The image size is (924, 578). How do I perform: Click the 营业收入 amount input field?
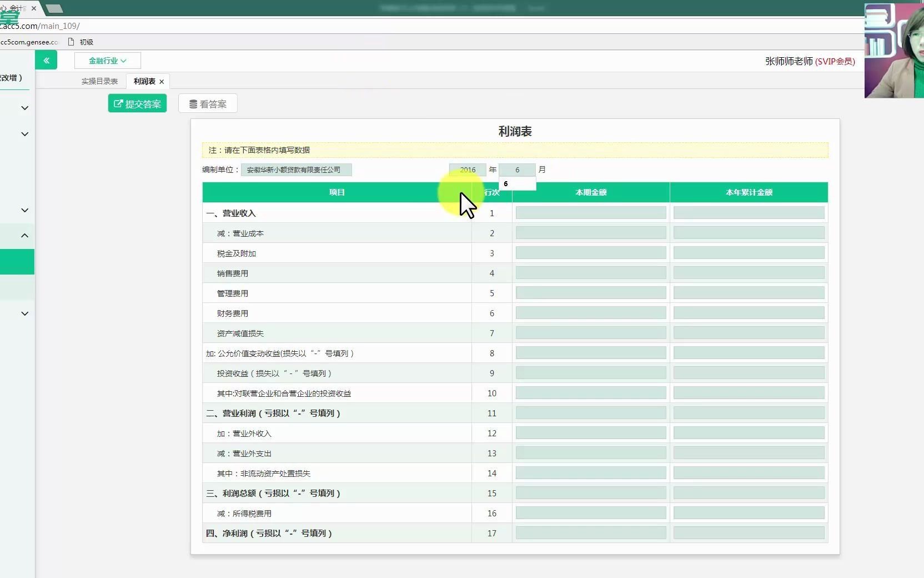(590, 213)
